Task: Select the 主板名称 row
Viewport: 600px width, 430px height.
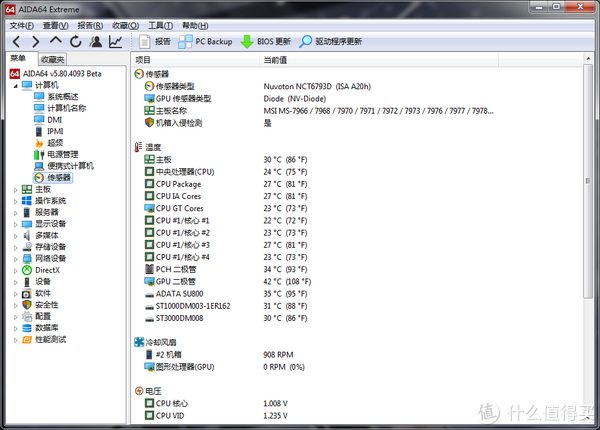Action: [x=357, y=111]
